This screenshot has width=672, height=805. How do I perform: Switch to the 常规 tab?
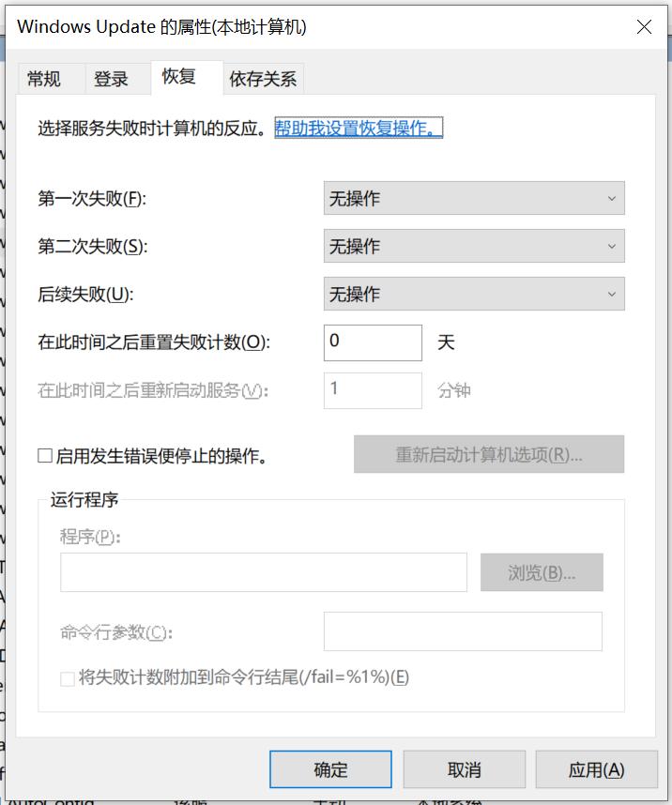click(46, 79)
